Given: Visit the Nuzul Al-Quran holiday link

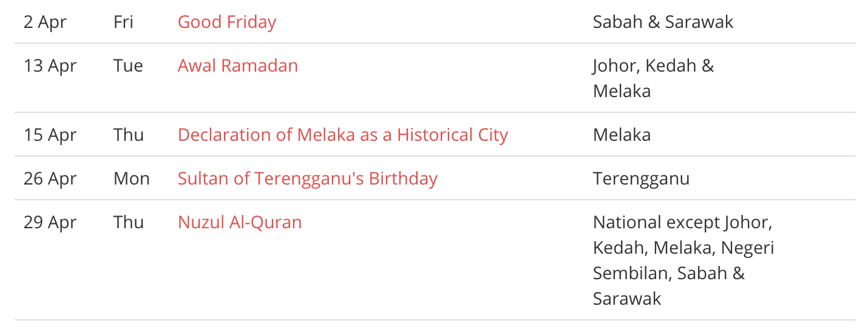Looking at the screenshot, I should pos(239,222).
